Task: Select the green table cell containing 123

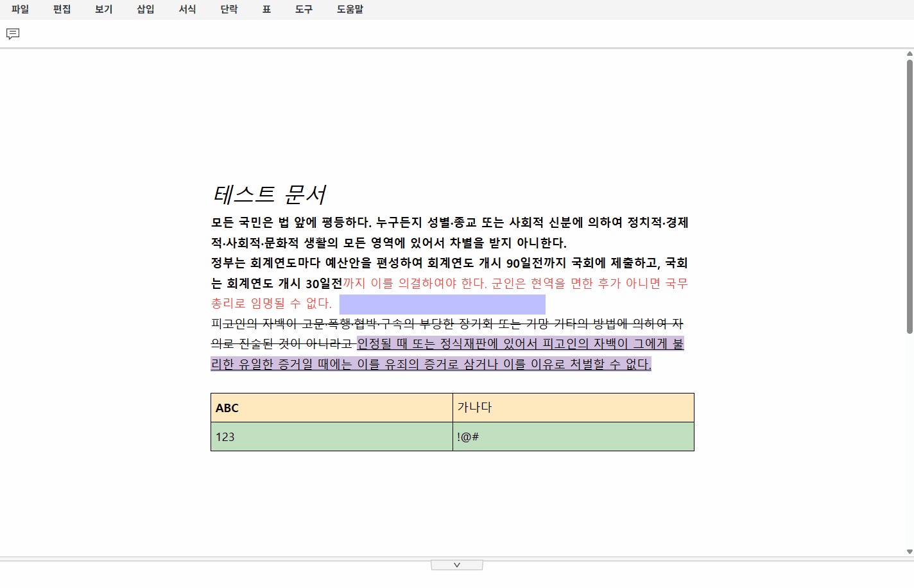Action: (331, 437)
